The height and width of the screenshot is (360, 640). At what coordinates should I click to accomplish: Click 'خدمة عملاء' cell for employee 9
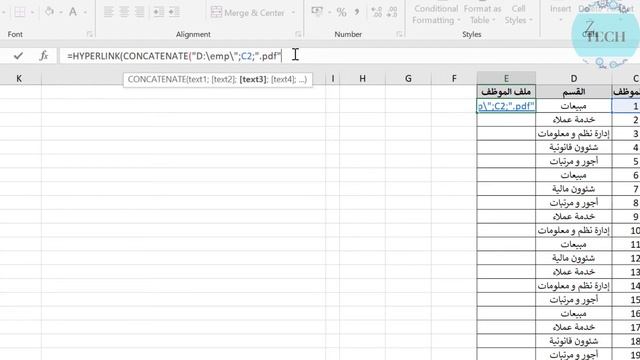[x=573, y=217]
